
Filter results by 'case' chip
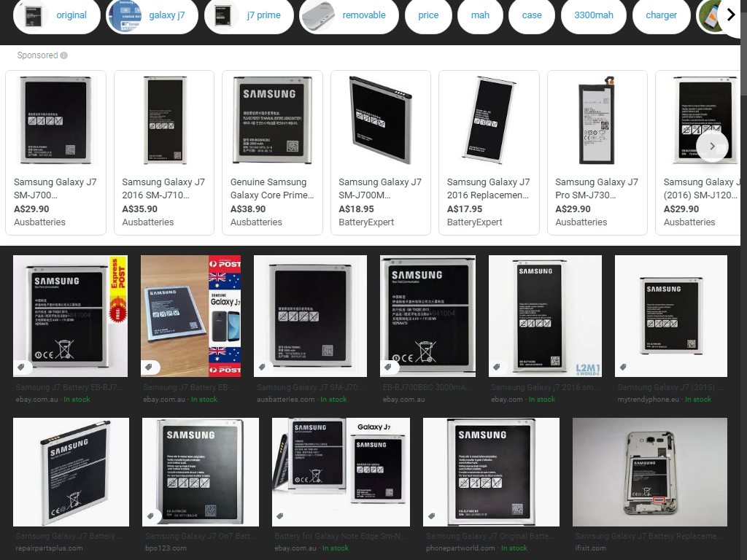point(532,15)
